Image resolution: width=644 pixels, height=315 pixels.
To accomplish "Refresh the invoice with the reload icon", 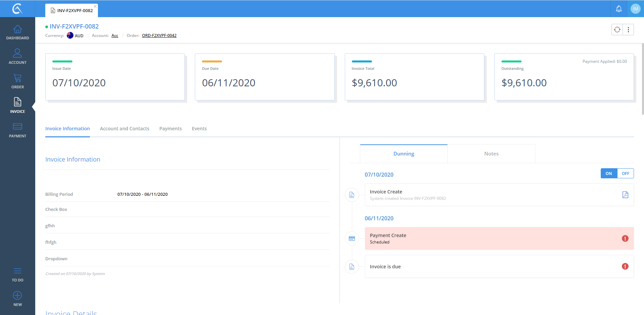I will 617,30.
